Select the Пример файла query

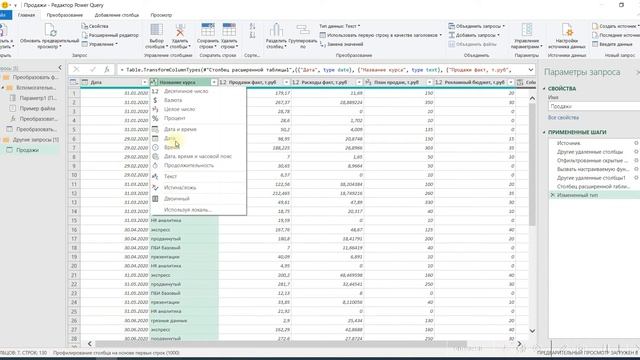click(37, 108)
